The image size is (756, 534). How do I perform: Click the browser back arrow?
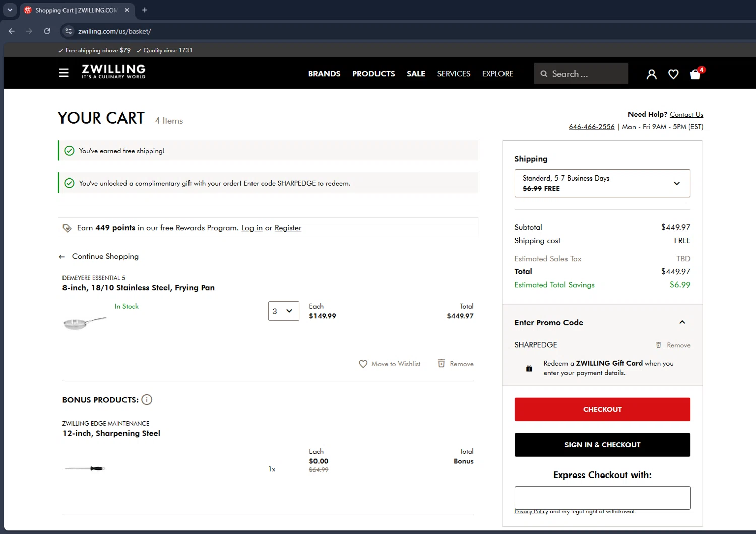[12, 31]
